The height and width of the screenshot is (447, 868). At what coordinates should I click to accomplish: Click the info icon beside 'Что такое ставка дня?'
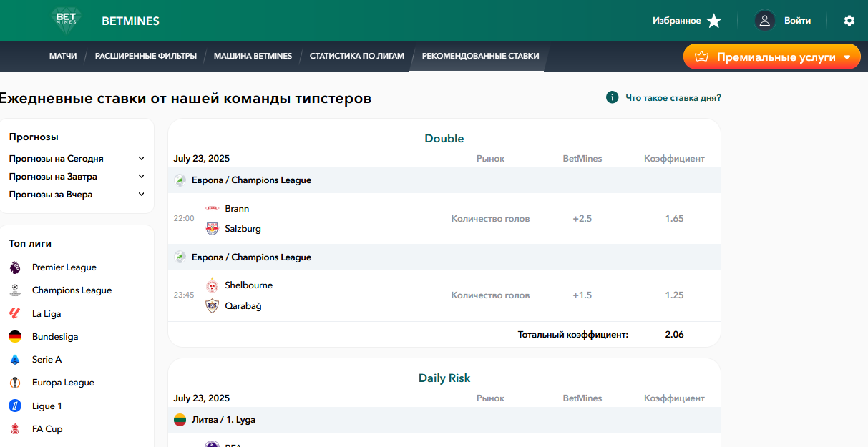coord(612,97)
